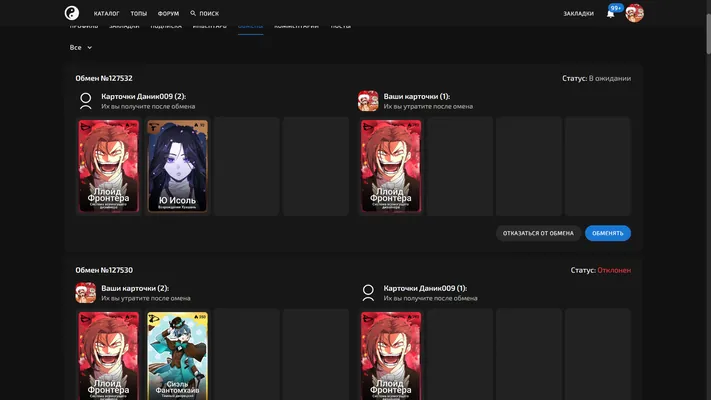Open Закладки in the header

(579, 14)
